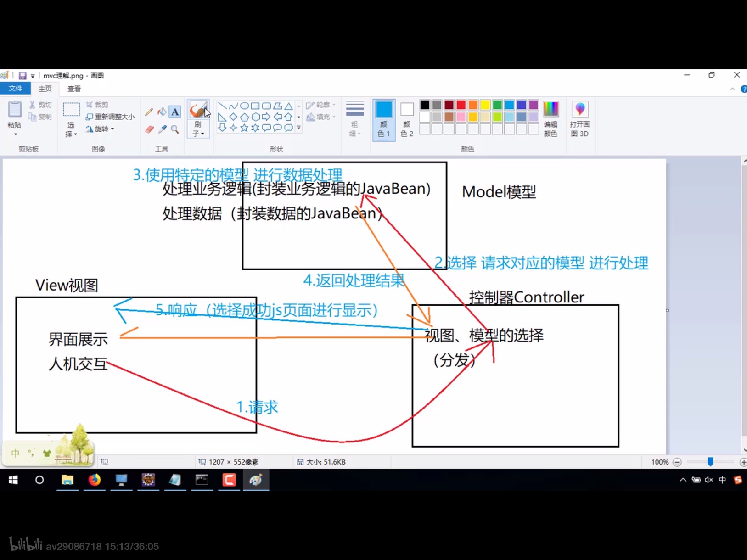
Task: Click Resize (重新调整大小) button
Action: click(110, 117)
